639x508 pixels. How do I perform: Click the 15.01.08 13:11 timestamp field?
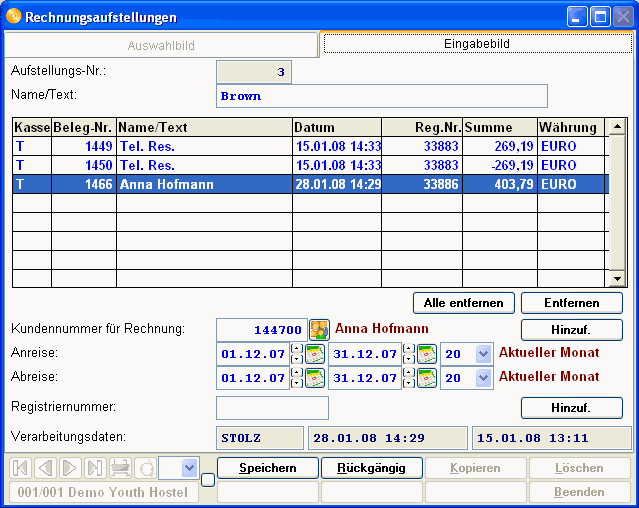coord(552,438)
